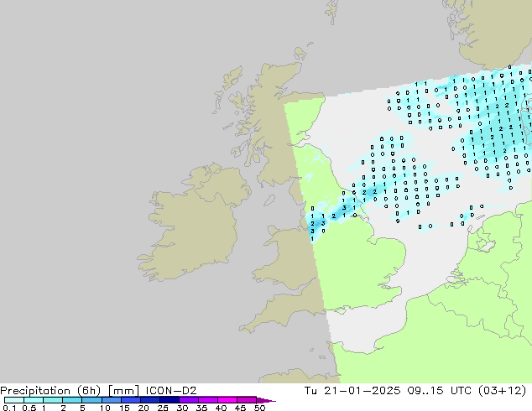Click the legend swatch between 5 and 10
The height and width of the screenshot is (411, 532).
coord(91,400)
